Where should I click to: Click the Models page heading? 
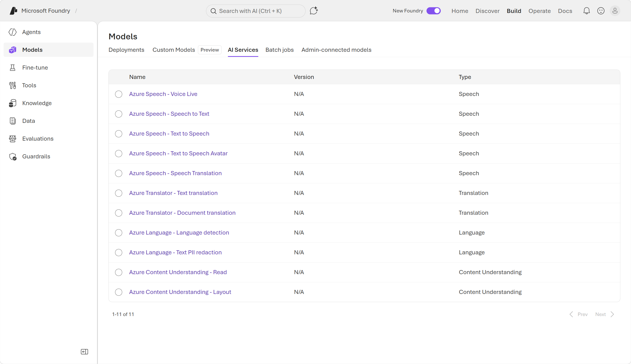pos(123,37)
